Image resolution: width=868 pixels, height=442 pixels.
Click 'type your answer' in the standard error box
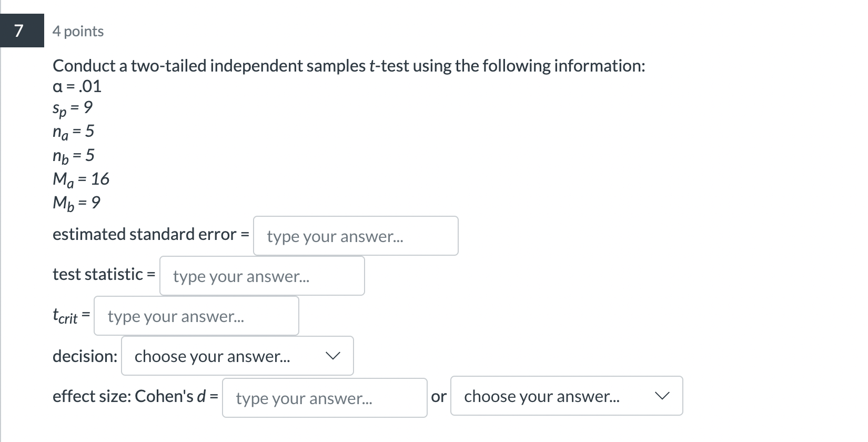[x=335, y=237]
